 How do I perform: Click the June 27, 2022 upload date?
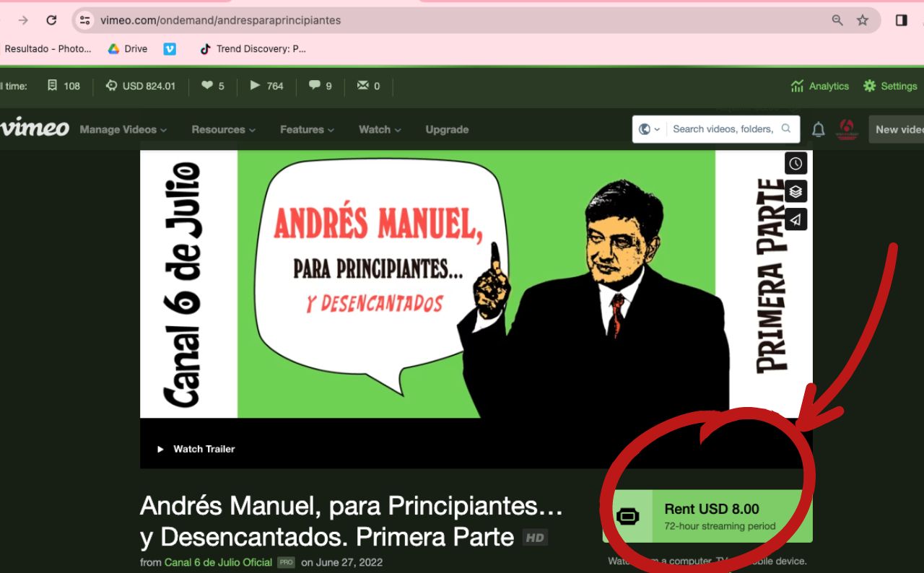pyautogui.click(x=349, y=562)
